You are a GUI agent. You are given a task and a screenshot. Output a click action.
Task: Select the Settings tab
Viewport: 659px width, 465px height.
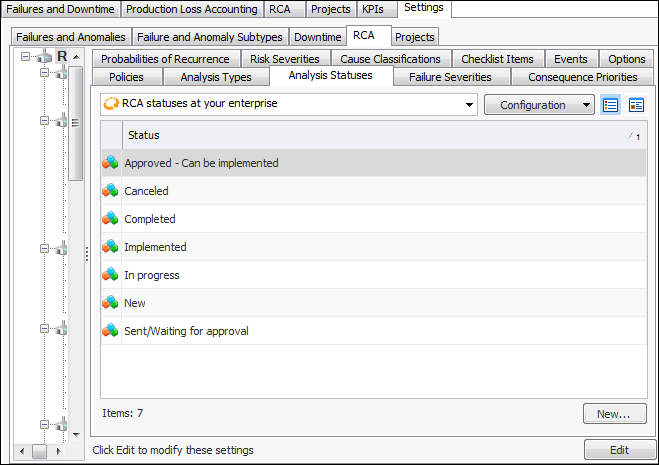pyautogui.click(x=424, y=8)
